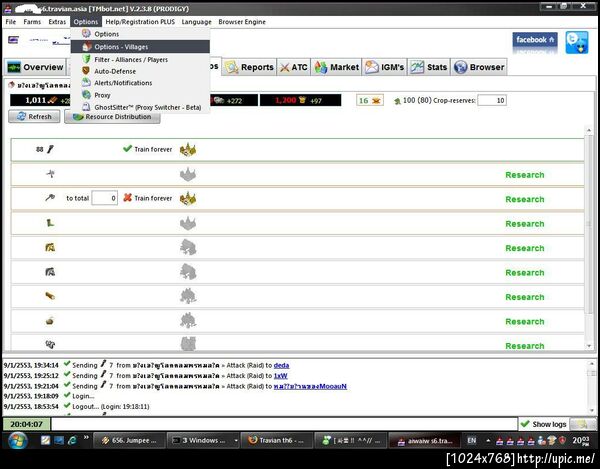Show the Stats tab
This screenshot has height=469, width=600.
click(x=429, y=67)
